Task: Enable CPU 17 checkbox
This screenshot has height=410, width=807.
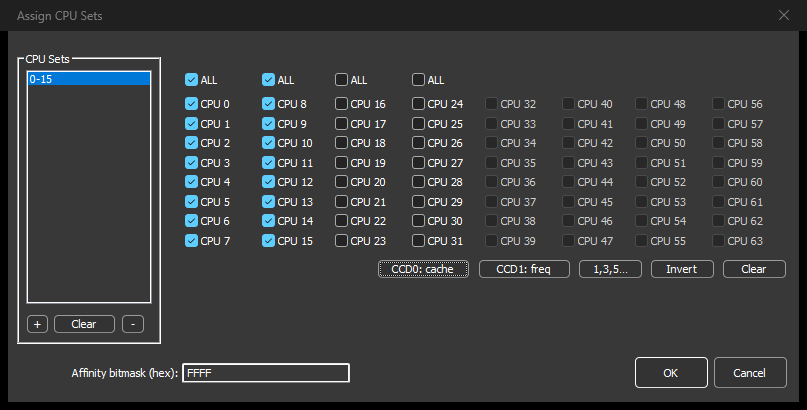Action: click(341, 124)
